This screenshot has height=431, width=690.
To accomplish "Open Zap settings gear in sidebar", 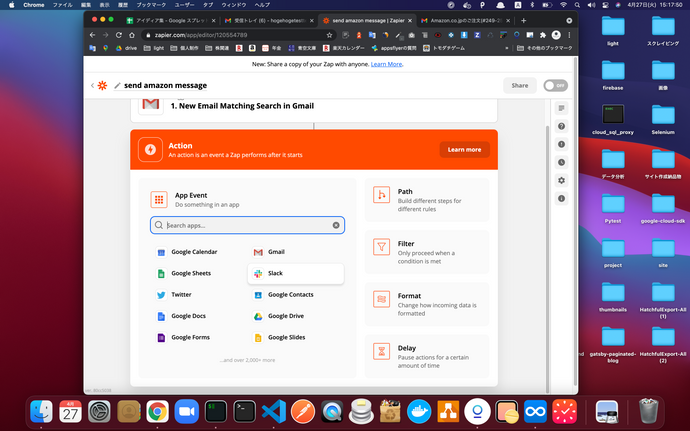I will pos(562,181).
